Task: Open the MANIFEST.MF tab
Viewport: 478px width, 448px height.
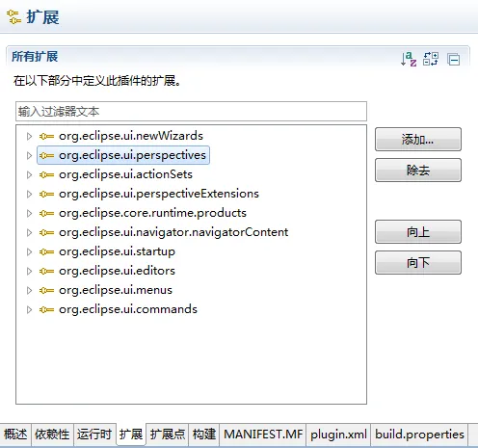Action: [x=263, y=435]
